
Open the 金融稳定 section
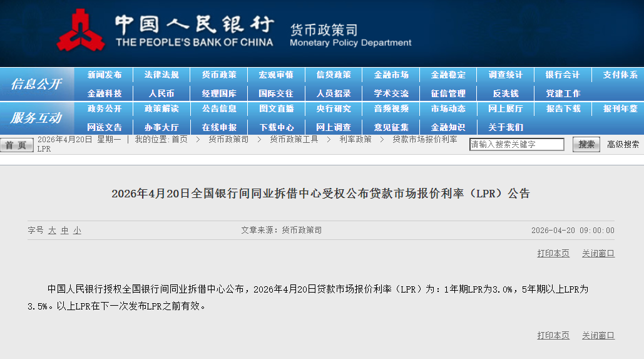[448, 75]
